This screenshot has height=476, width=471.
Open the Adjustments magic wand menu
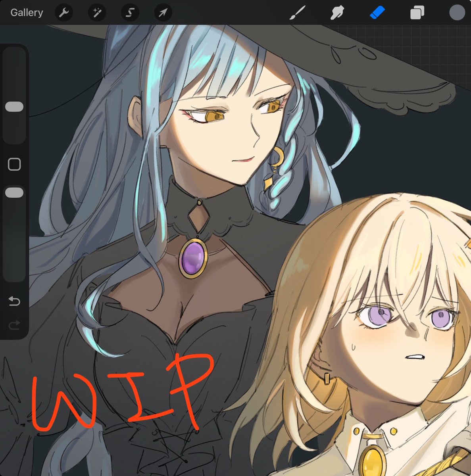(x=97, y=13)
